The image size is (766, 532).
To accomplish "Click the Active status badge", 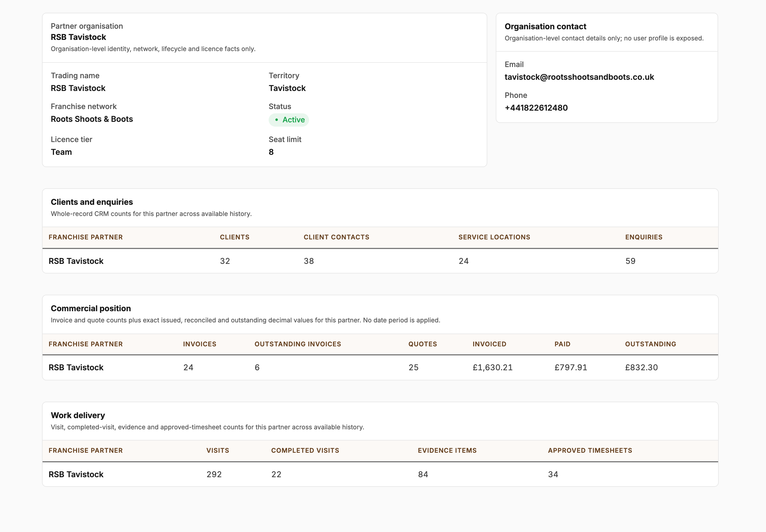I will point(289,120).
